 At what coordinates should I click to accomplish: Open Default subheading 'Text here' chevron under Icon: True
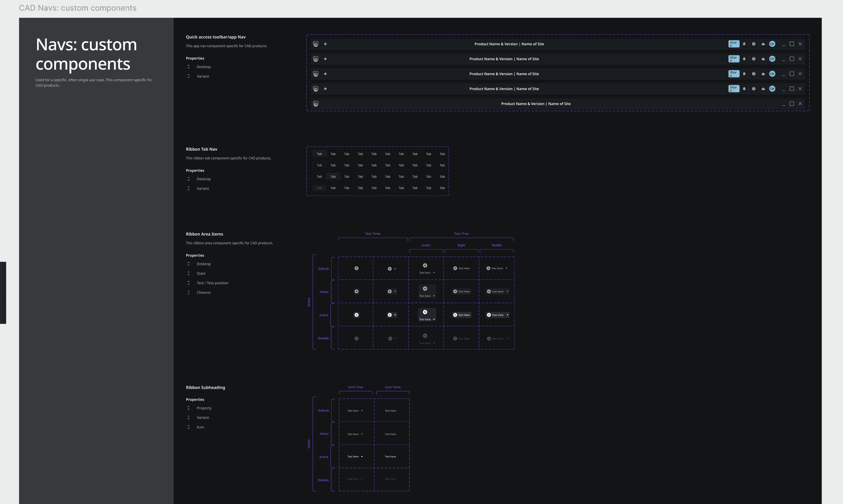click(x=362, y=411)
